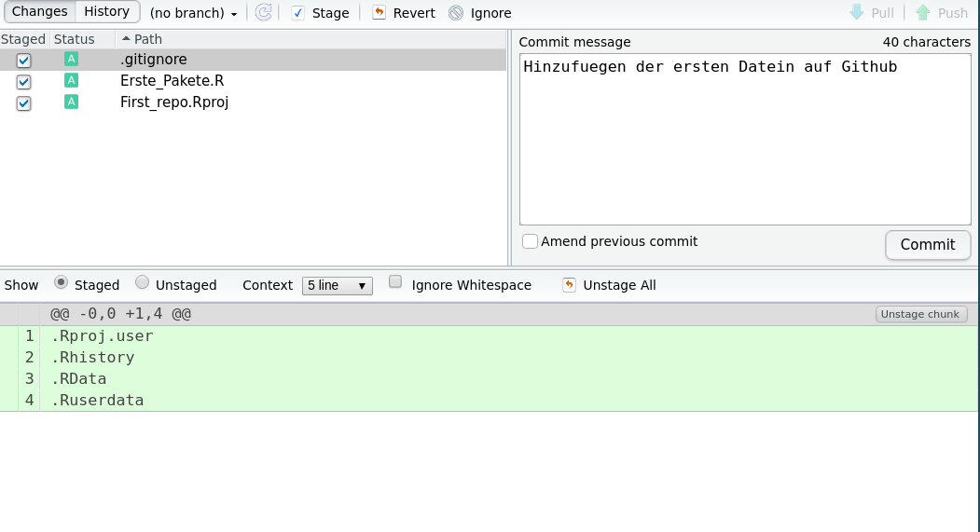Click the refresh icon in the toolbar
Screen dimensions: 980x532
(x=264, y=13)
